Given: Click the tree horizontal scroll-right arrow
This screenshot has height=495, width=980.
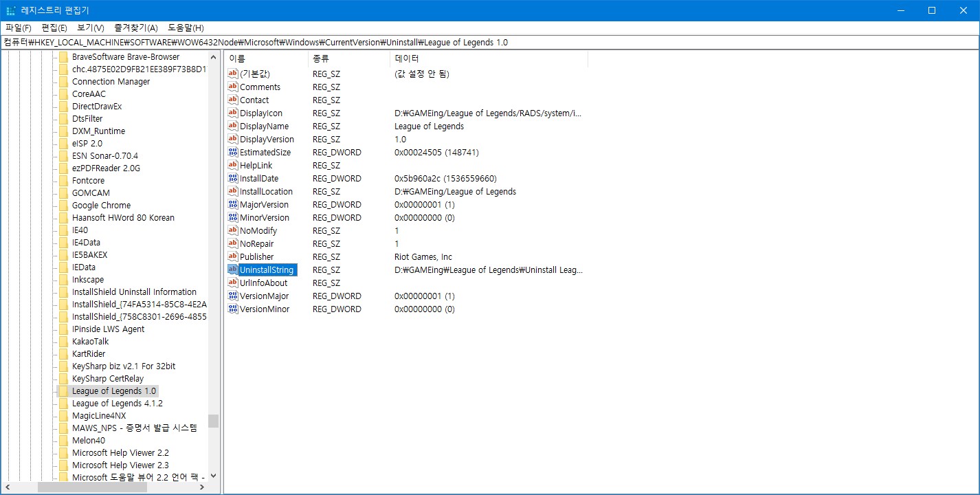Looking at the screenshot, I should pyautogui.click(x=201, y=487).
